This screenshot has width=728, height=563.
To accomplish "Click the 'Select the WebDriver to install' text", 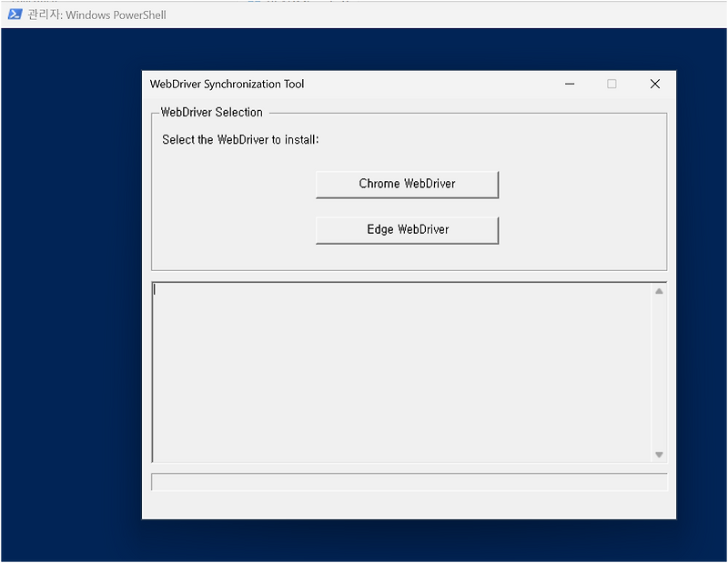I will [x=240, y=139].
